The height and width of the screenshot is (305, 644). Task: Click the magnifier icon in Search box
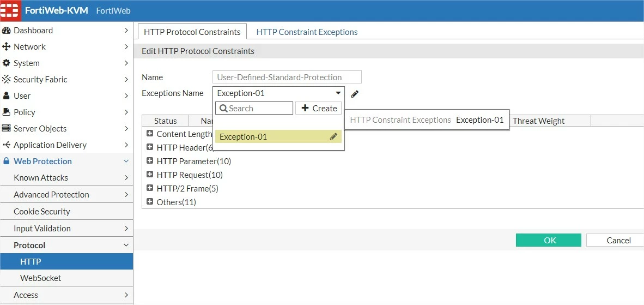[x=223, y=109]
